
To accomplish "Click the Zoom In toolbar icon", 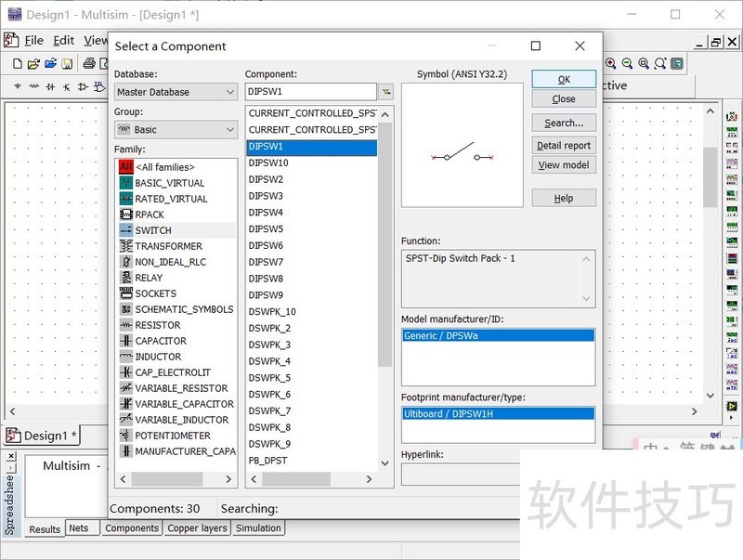I will [611, 63].
